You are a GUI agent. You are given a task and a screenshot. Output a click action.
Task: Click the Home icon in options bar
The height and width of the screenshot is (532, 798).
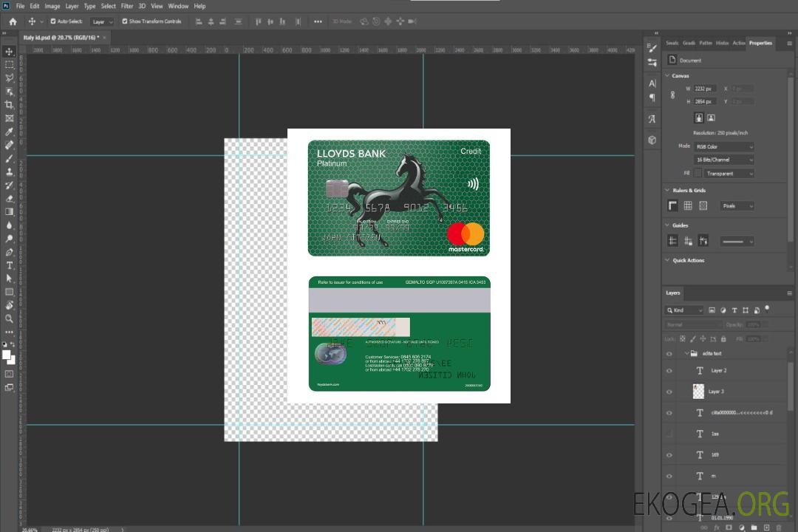(13, 21)
